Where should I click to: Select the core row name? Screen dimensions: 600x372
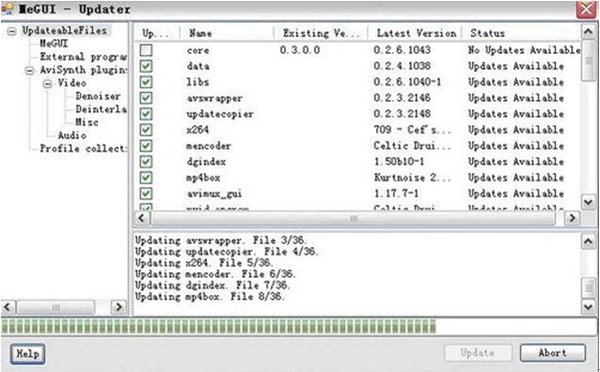198,50
